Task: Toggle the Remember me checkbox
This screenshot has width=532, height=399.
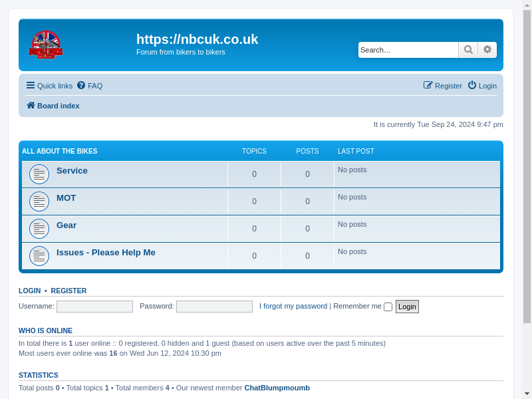Action: pyautogui.click(x=388, y=307)
